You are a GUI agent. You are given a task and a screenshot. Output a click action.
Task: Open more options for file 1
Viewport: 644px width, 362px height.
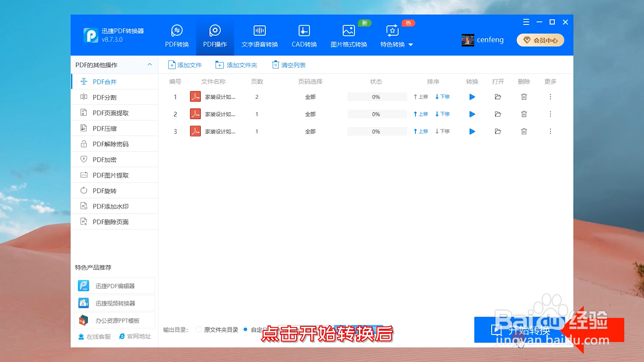pyautogui.click(x=550, y=97)
